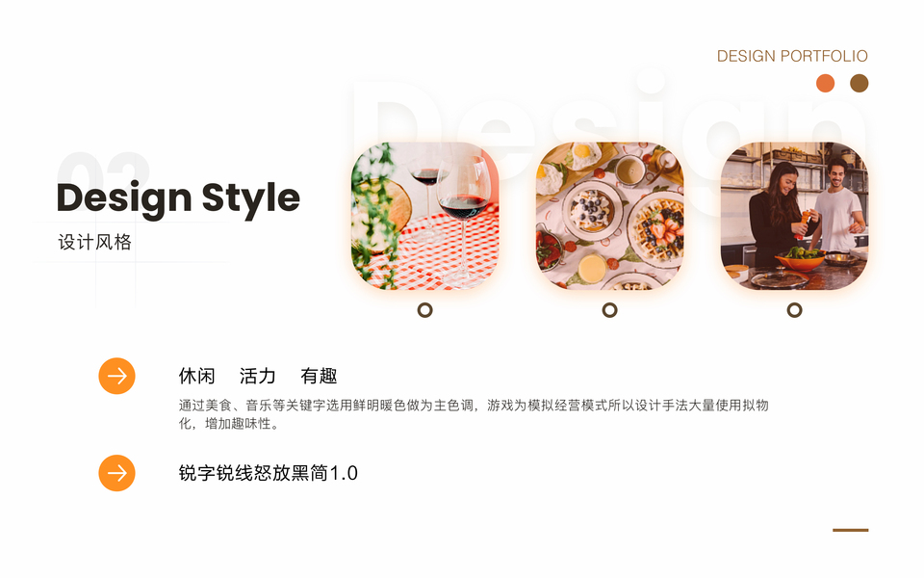This screenshot has height=578, width=924.
Task: Open the waffles and breakfast thumbnail image
Action: (x=610, y=216)
